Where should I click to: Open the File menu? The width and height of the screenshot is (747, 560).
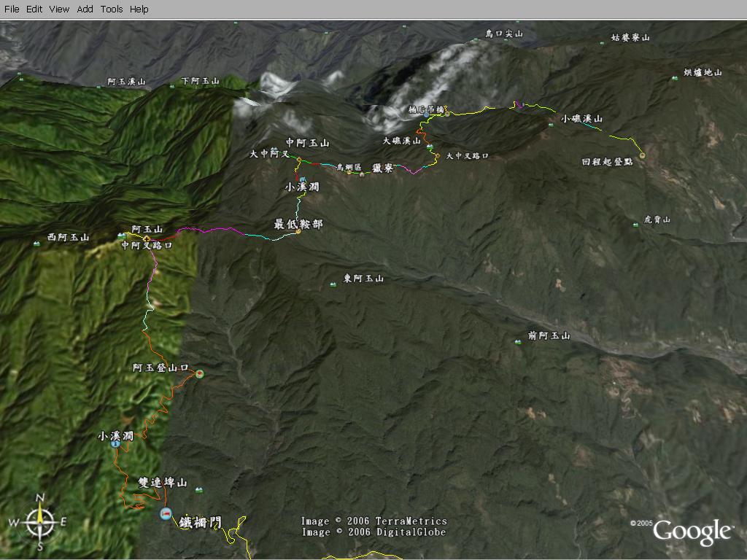(12, 9)
